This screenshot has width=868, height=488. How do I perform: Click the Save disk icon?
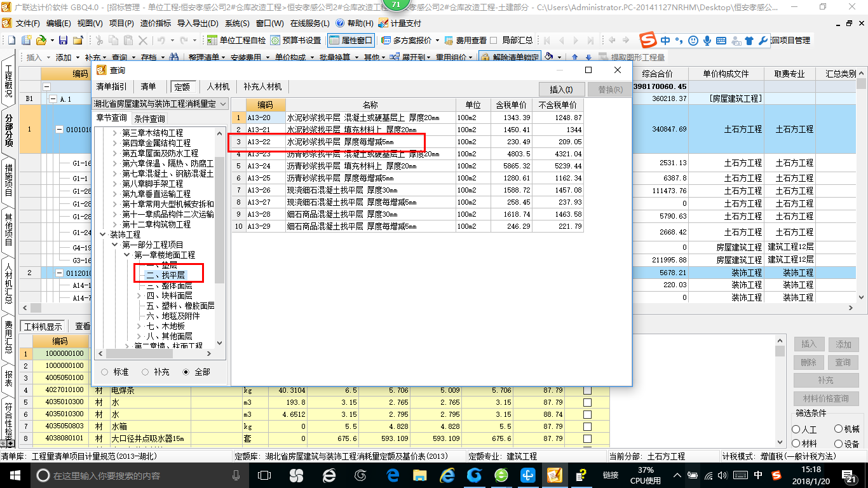pos(63,40)
